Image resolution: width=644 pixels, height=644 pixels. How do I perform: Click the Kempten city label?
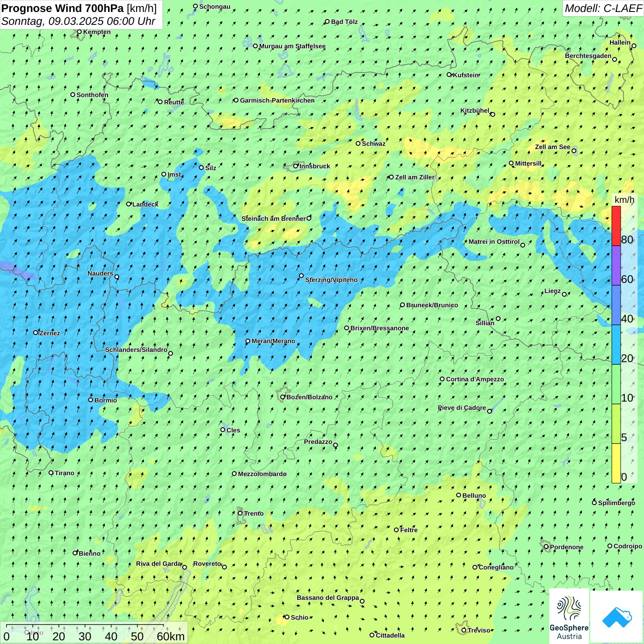(97, 32)
